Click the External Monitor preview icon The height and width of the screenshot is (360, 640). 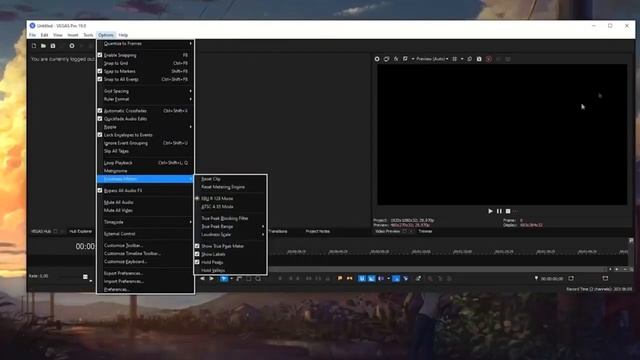[386, 59]
